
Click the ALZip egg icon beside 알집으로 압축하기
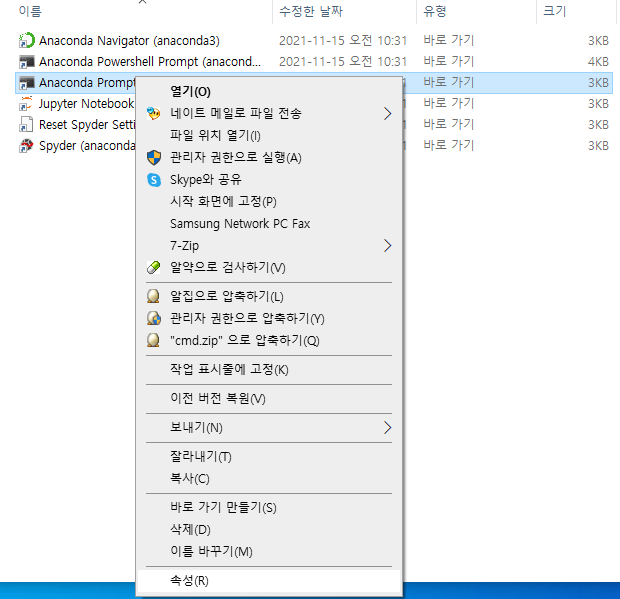(153, 296)
